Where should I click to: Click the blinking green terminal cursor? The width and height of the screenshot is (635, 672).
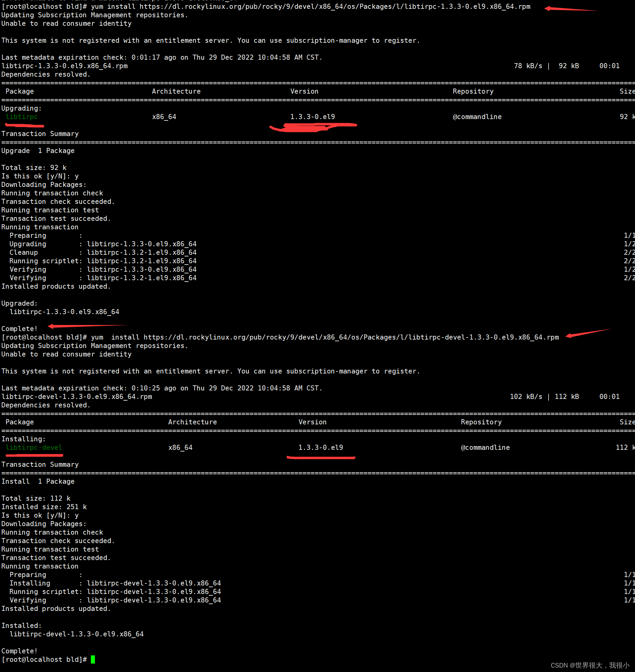point(93,659)
